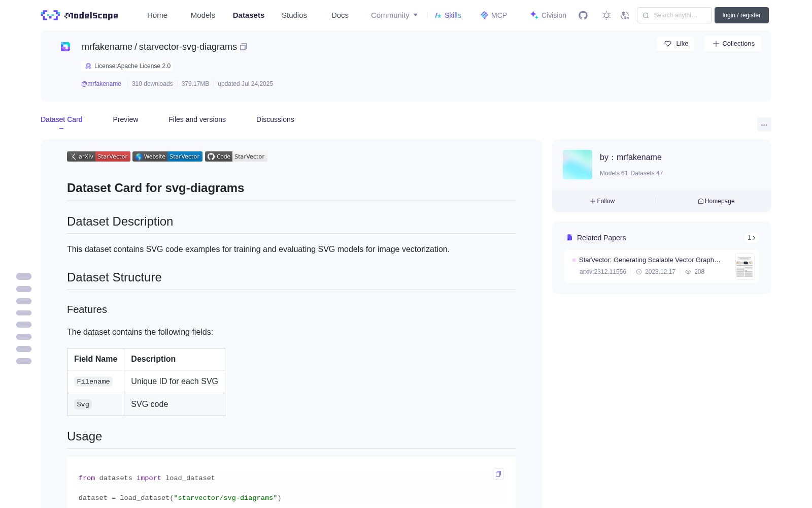812x508 pixels.
Task: Add dataset to Collections
Action: click(733, 44)
